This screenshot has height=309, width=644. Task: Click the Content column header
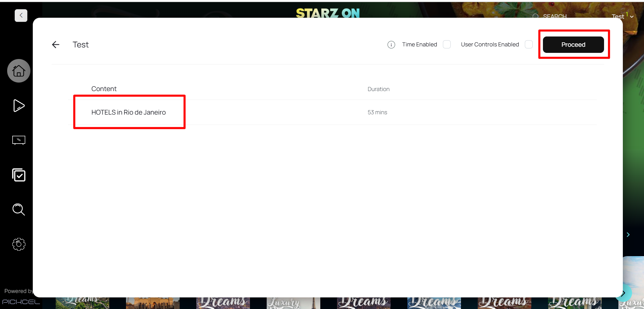[104, 89]
